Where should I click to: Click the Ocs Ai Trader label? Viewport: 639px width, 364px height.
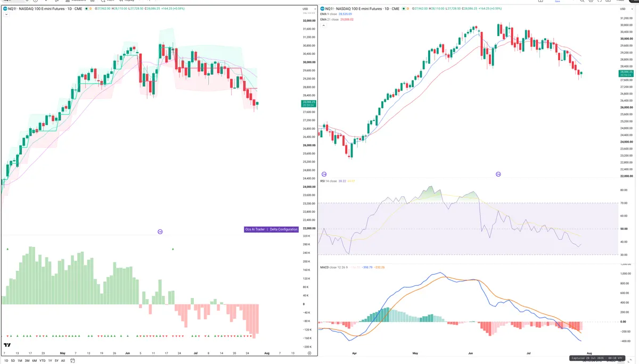(255, 229)
